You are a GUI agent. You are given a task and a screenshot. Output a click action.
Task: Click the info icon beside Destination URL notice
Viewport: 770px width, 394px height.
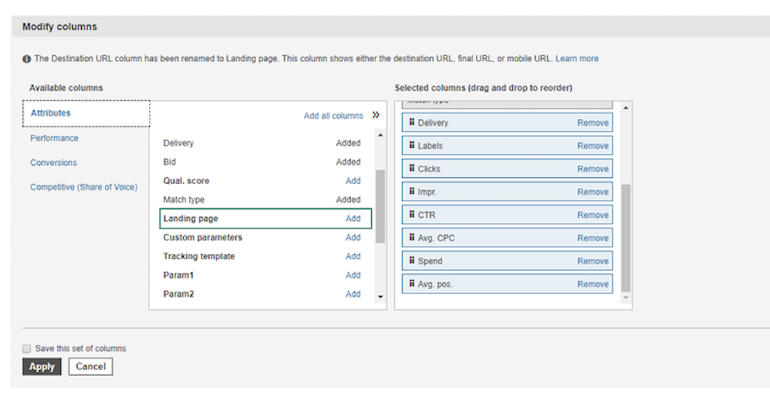click(x=27, y=59)
